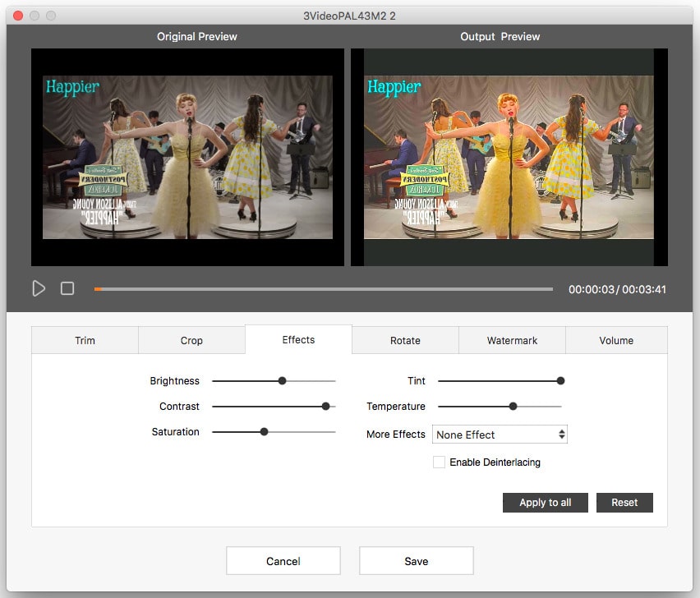Click the Temperature slider handle
700x598 pixels.
[513, 407]
